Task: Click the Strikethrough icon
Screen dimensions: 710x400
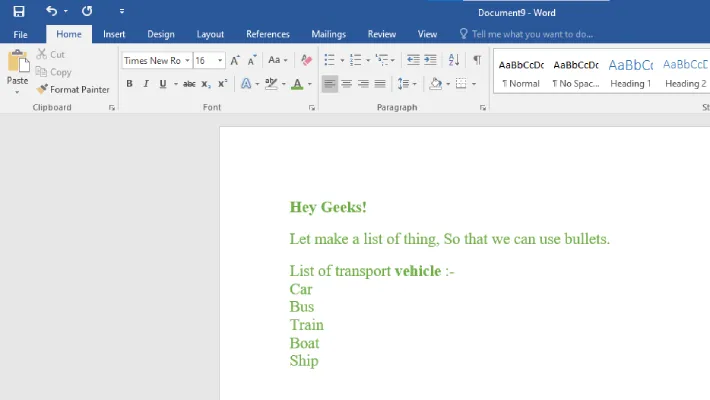Action: click(x=189, y=84)
